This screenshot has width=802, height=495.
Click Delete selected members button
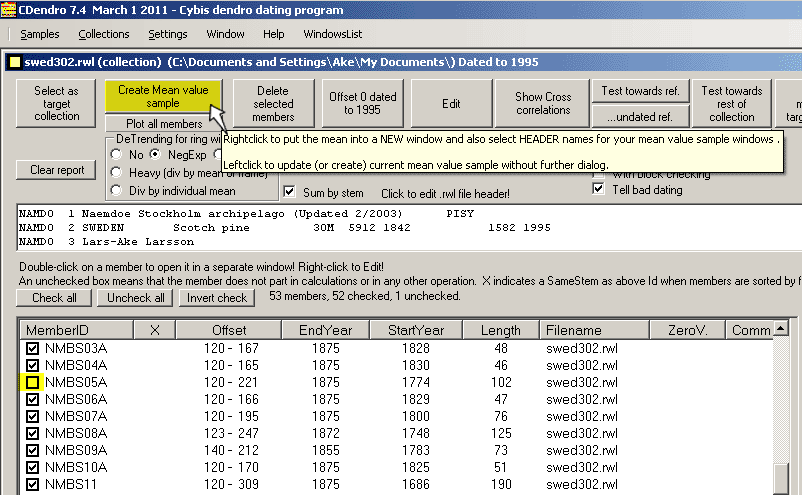click(x=273, y=103)
